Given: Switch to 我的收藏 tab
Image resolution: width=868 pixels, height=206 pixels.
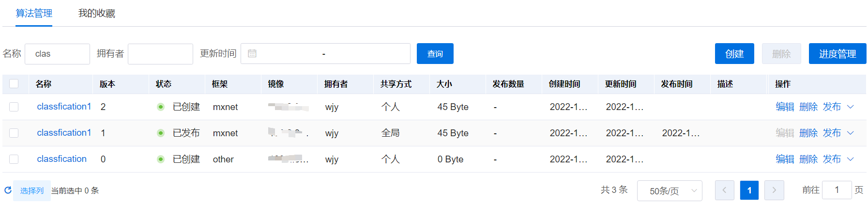Looking at the screenshot, I should pyautogui.click(x=97, y=14).
